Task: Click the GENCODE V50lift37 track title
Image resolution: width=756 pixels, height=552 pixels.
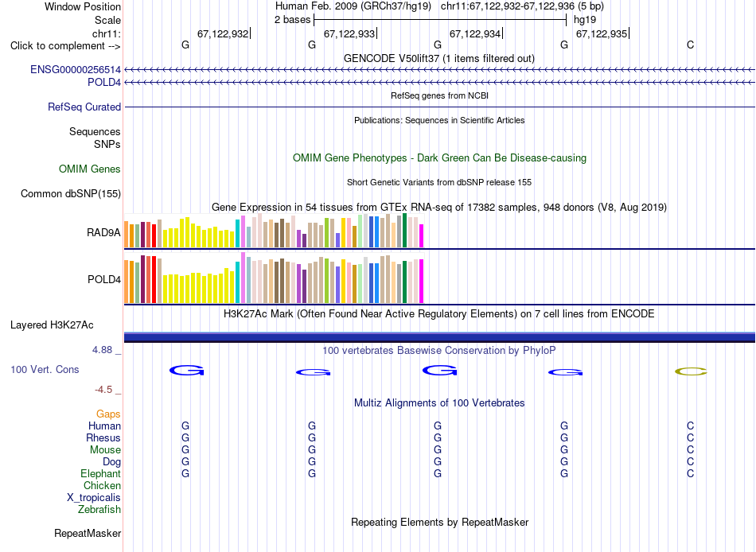Action: coord(439,58)
